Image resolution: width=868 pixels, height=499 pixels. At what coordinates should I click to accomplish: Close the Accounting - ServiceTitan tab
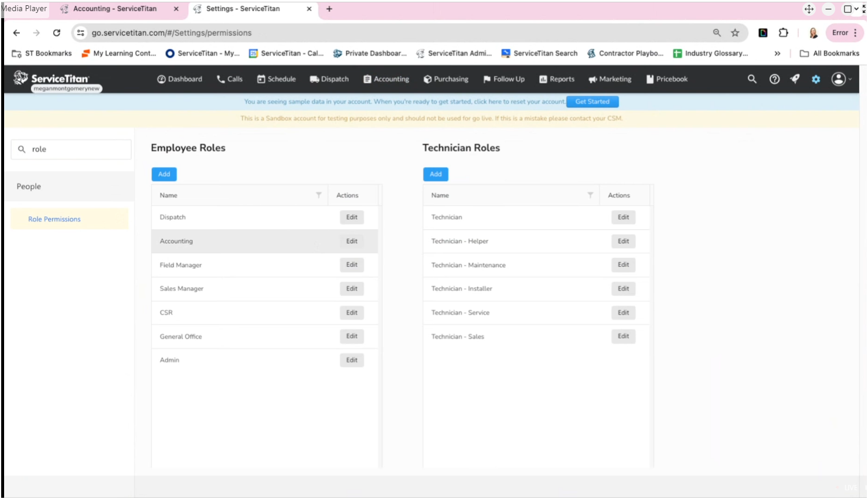pos(176,9)
